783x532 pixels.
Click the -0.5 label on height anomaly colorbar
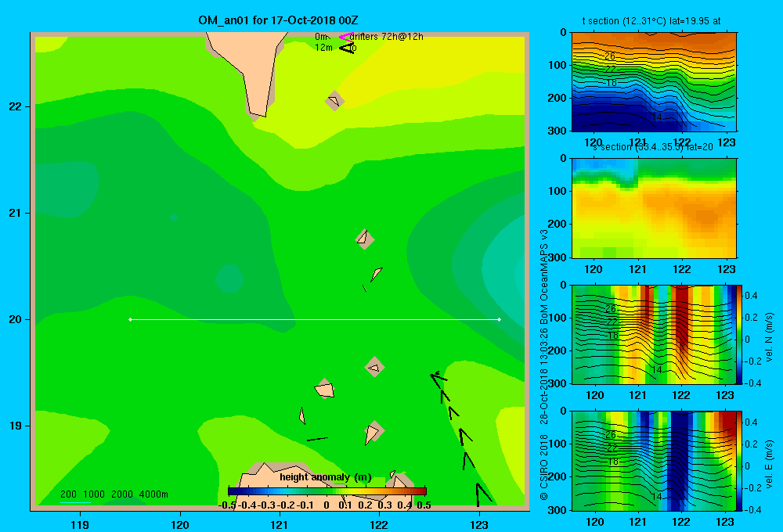tap(227, 505)
